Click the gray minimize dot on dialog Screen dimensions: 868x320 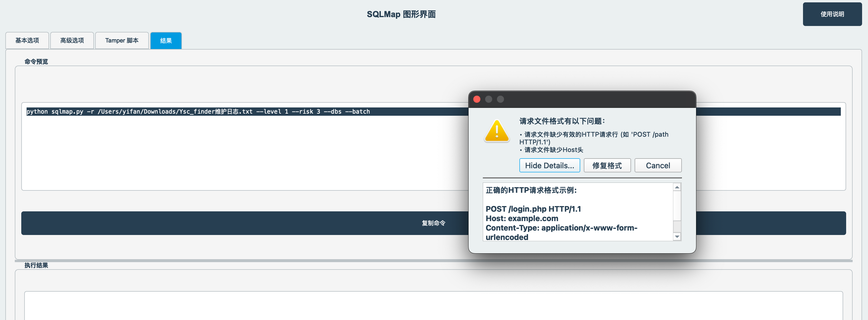pyautogui.click(x=488, y=99)
